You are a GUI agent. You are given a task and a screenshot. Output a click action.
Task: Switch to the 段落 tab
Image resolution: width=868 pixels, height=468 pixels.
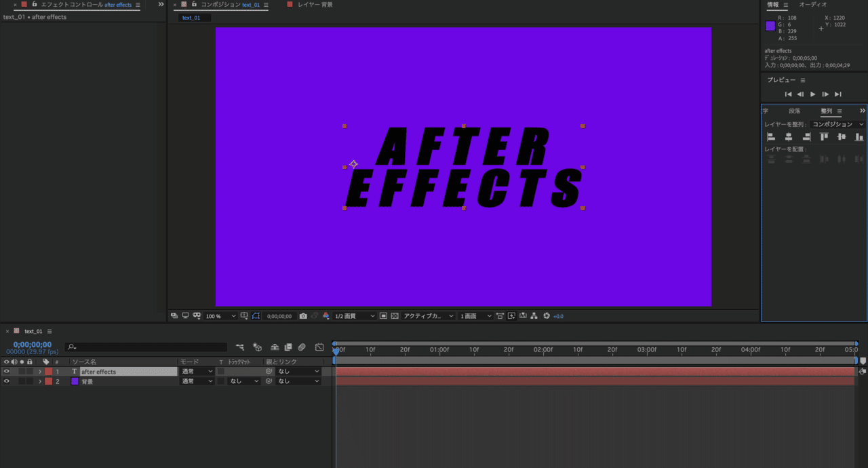click(794, 111)
